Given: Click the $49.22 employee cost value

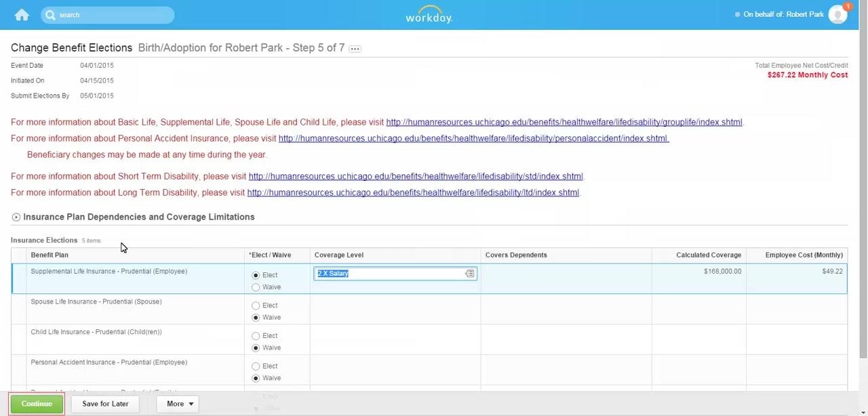Looking at the screenshot, I should click(x=833, y=272).
